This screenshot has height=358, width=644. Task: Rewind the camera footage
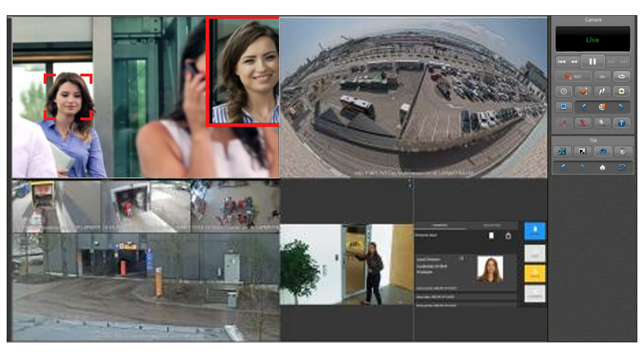click(x=574, y=61)
